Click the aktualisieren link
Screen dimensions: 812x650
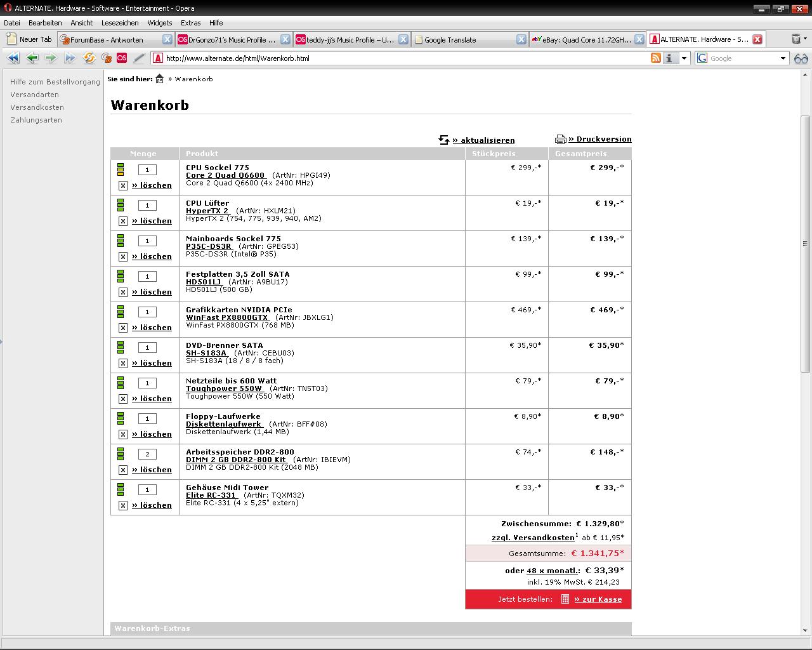pos(483,140)
